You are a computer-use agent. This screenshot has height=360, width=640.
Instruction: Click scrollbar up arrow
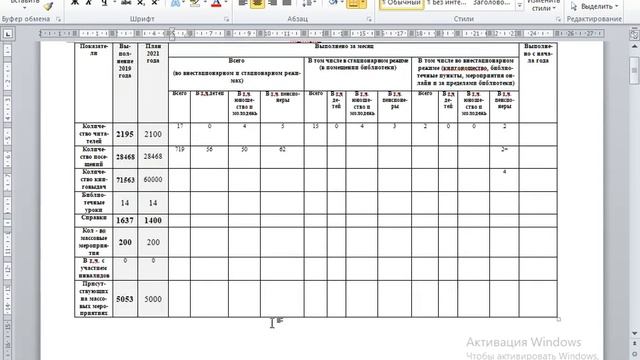pos(634,47)
